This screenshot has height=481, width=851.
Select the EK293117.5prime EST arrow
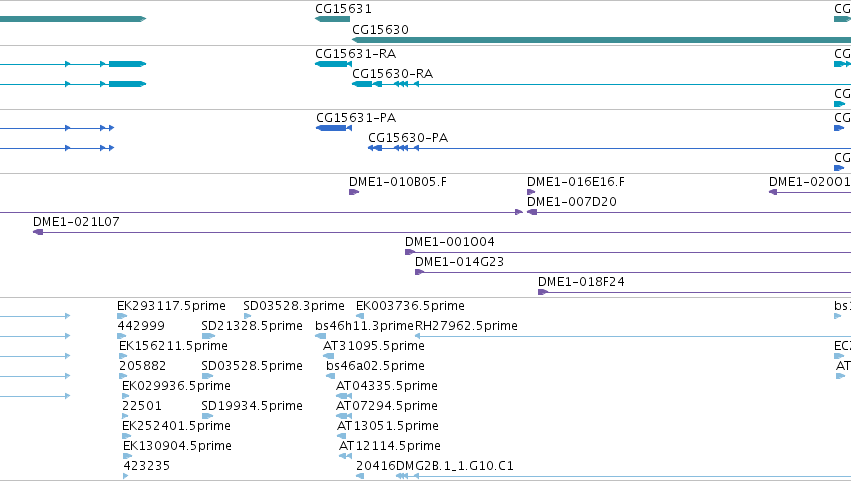(122, 316)
